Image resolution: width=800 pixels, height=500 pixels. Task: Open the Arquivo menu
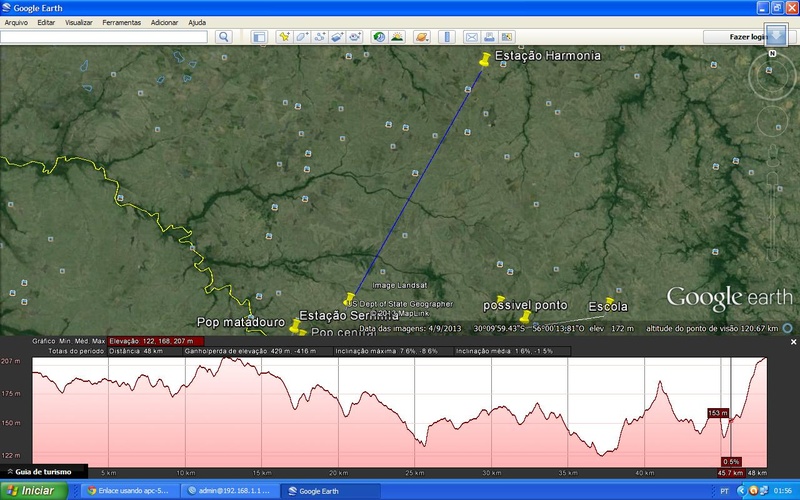(x=16, y=22)
